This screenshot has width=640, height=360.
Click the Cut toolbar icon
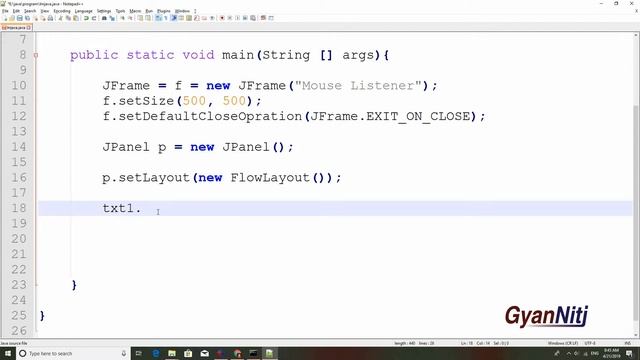61,18
